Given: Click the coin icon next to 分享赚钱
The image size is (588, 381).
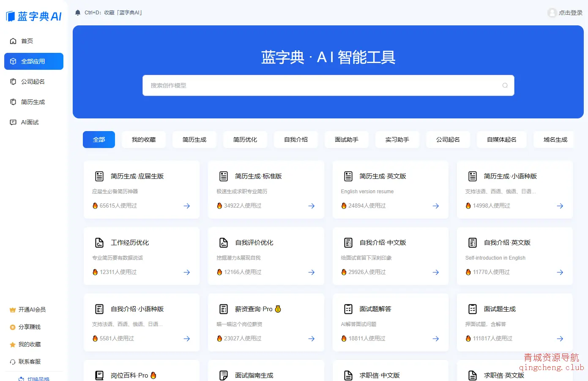Looking at the screenshot, I should tap(12, 326).
